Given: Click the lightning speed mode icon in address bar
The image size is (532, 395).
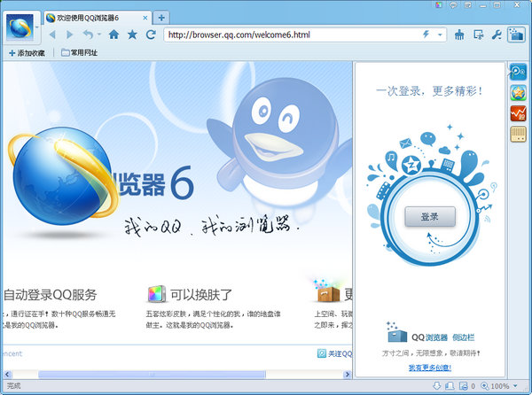Looking at the screenshot, I should (426, 35).
